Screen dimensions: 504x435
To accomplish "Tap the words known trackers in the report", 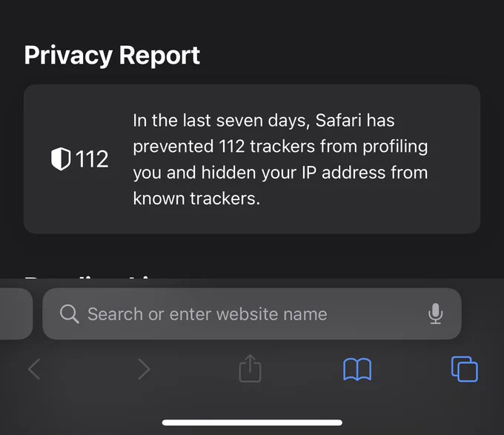I will click(196, 198).
